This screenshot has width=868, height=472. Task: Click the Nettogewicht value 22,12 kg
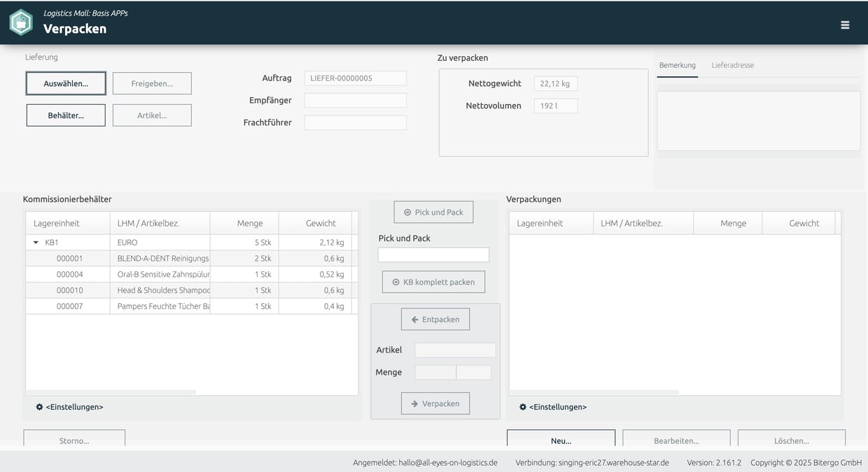point(556,84)
